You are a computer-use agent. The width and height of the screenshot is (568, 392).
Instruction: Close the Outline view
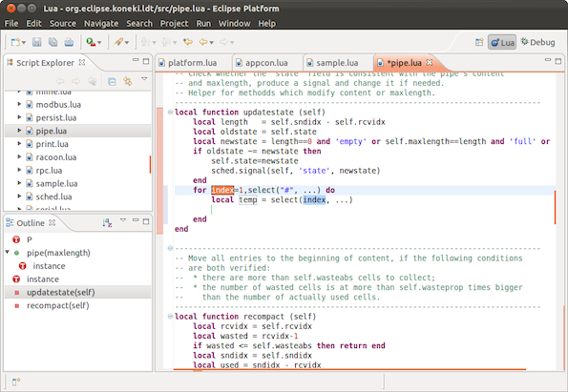53,222
